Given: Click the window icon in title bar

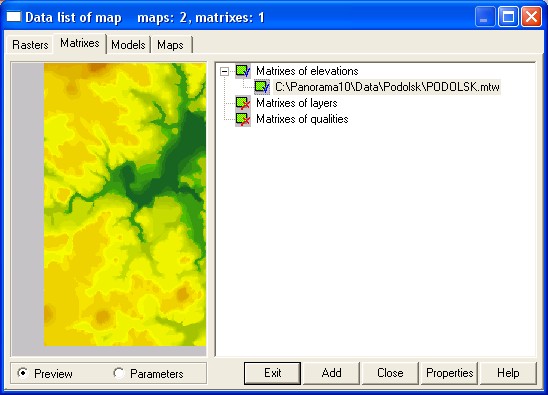Looking at the screenshot, I should click(x=14, y=17).
